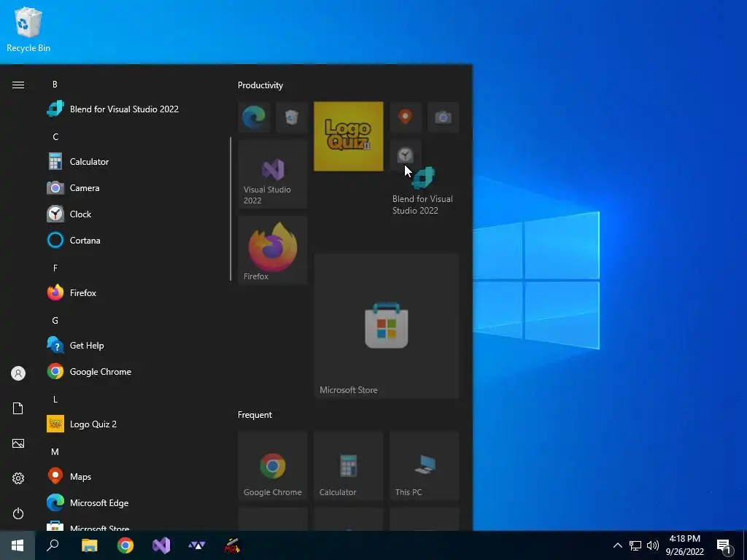Image resolution: width=747 pixels, height=560 pixels.
Task: Open Pictures from the Start sidebar
Action: [x=18, y=443]
